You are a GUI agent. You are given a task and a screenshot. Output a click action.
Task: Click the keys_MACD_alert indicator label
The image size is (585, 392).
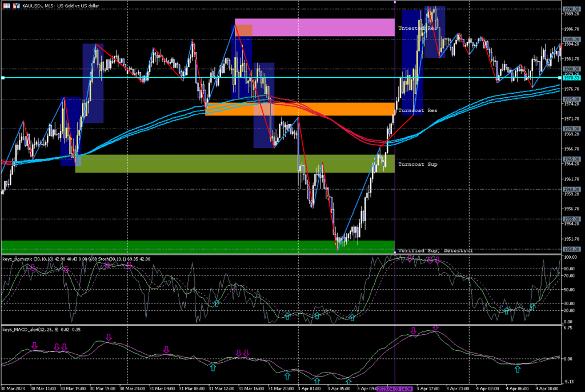tap(24, 330)
